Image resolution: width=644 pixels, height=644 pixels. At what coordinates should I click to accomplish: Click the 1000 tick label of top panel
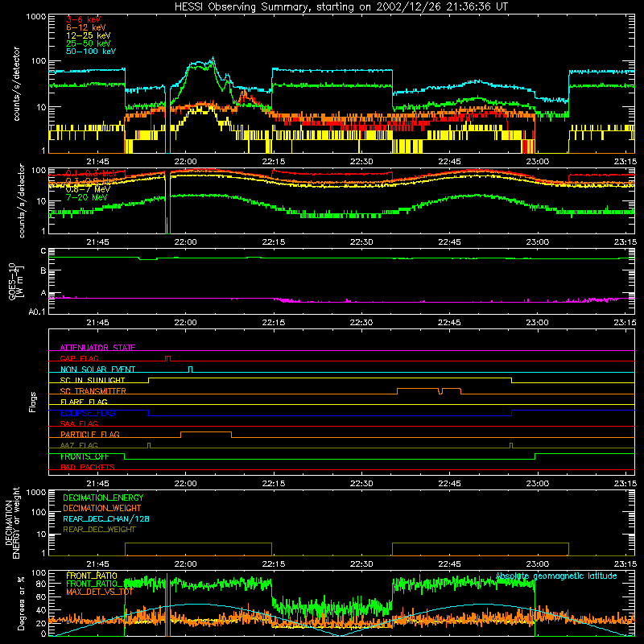pos(36,17)
